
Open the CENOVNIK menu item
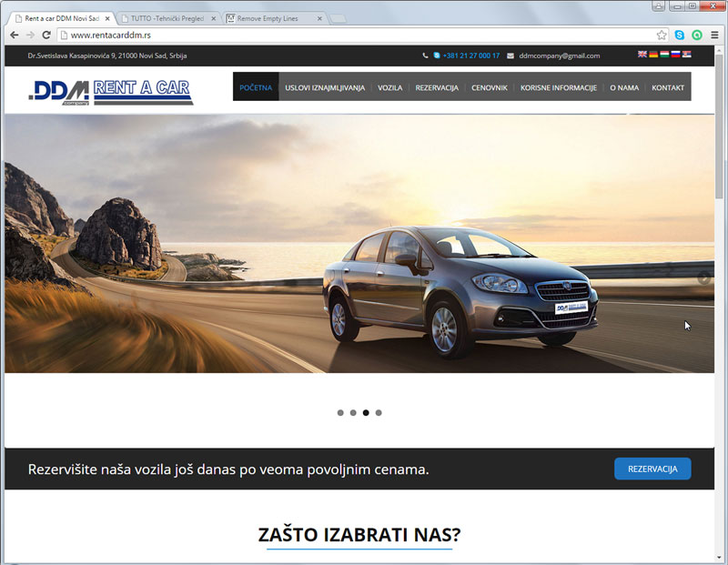coord(490,87)
